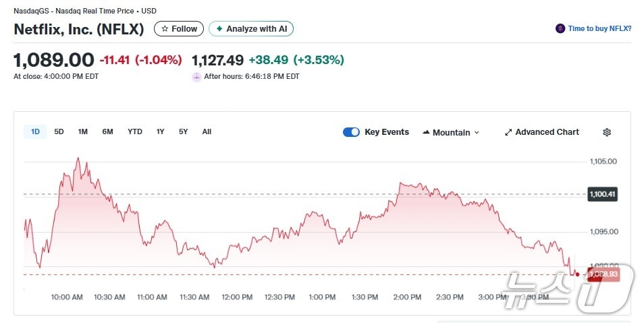Click the star icon in the Follow button
The image size is (644, 323).
(165, 29)
